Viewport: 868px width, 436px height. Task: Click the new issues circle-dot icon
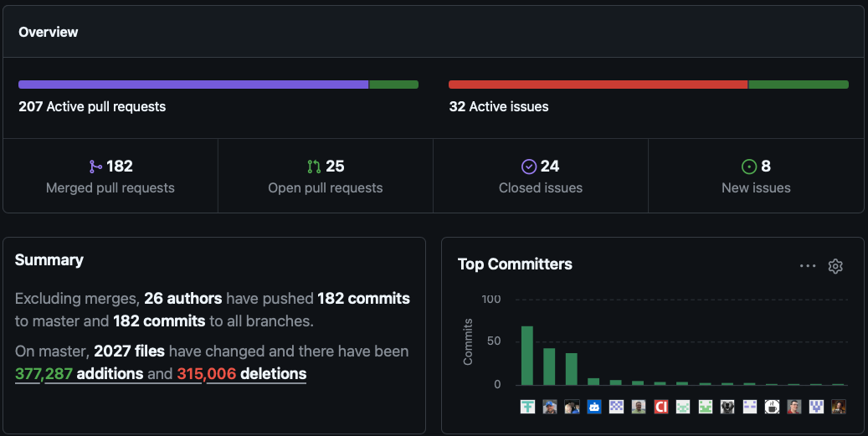(x=749, y=167)
